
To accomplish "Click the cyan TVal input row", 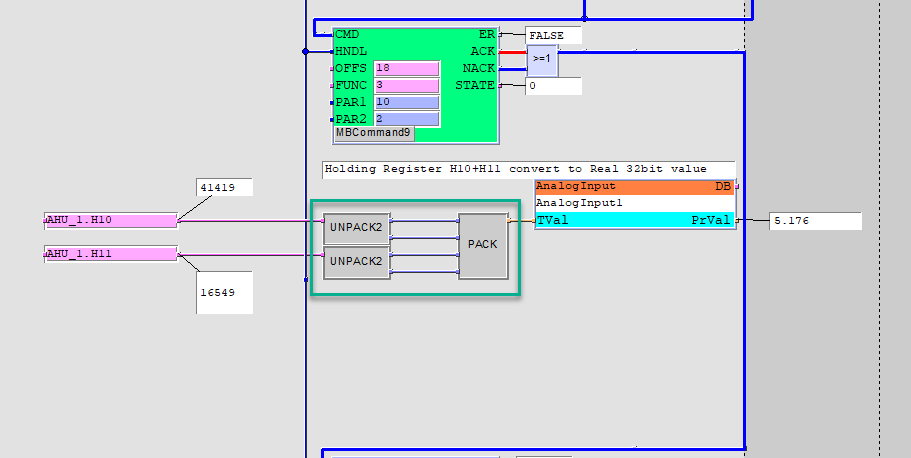I will (x=634, y=220).
